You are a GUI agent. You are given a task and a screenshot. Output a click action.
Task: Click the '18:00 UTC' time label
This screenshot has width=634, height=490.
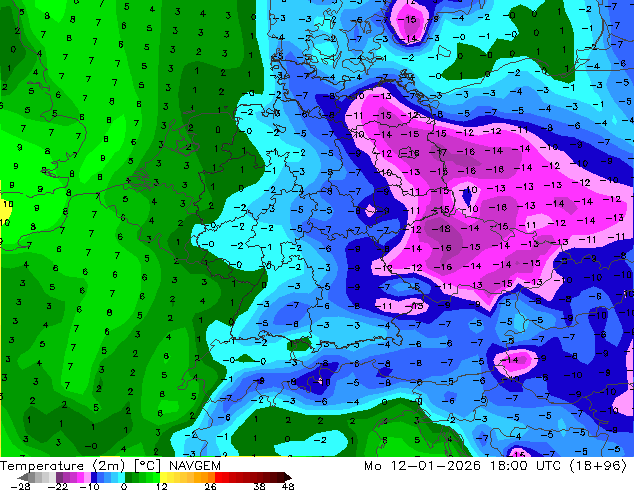pos(525,466)
